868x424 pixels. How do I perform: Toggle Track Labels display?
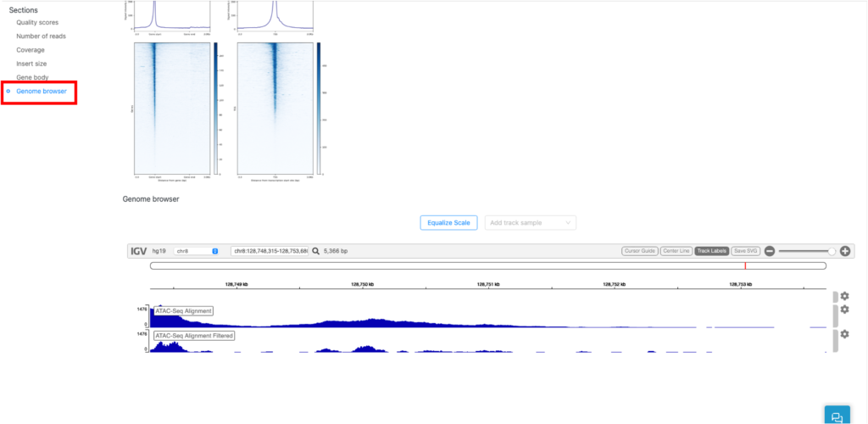click(x=711, y=251)
